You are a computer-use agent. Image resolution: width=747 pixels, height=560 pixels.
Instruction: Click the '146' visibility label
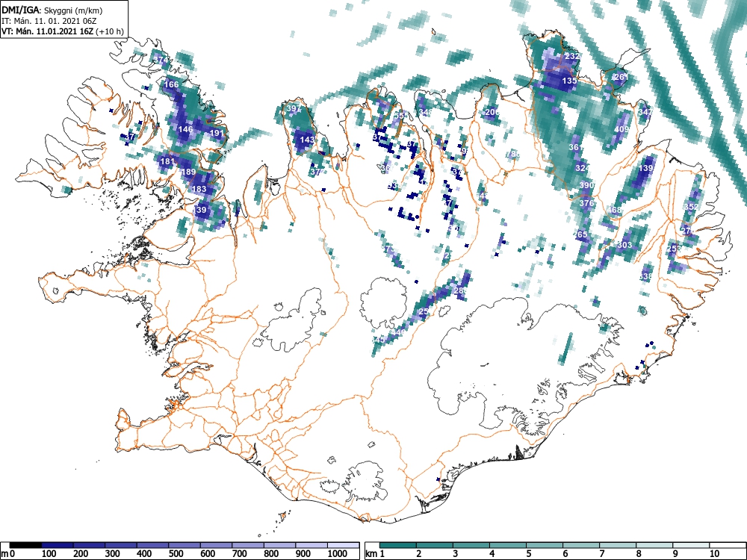click(x=185, y=129)
